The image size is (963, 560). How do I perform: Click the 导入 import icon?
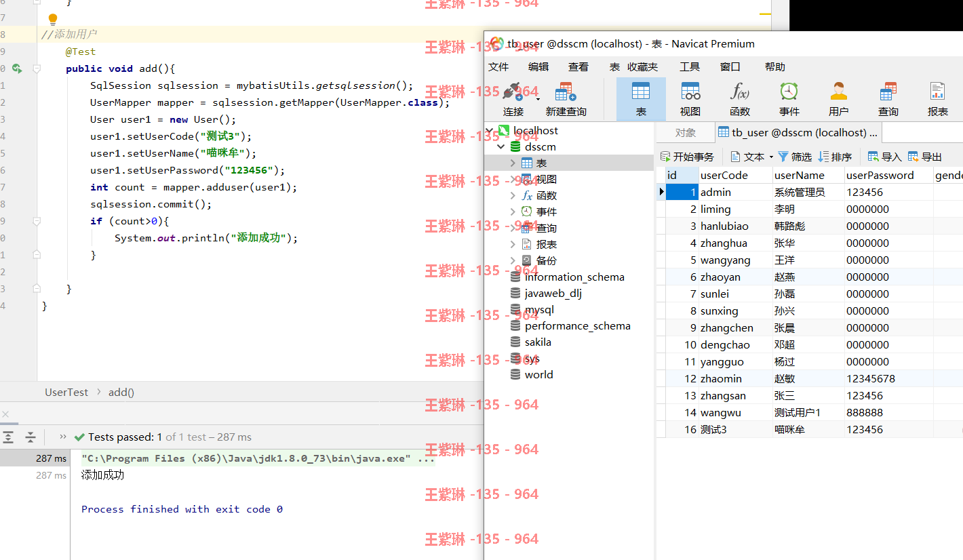[x=873, y=157]
